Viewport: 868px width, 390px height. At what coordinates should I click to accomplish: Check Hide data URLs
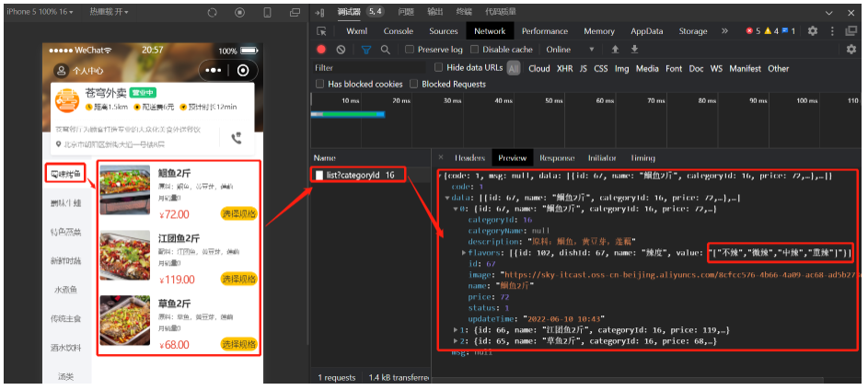[x=438, y=67]
